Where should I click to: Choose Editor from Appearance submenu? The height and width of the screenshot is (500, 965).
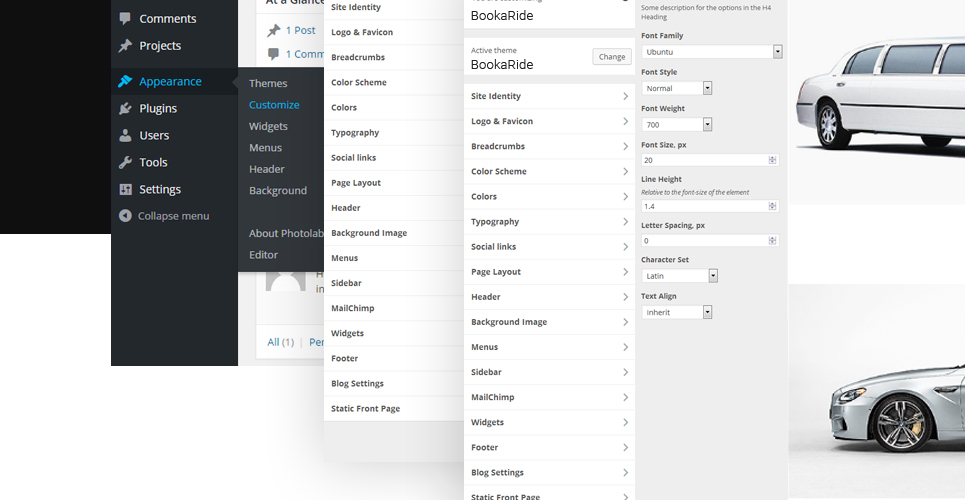click(263, 255)
